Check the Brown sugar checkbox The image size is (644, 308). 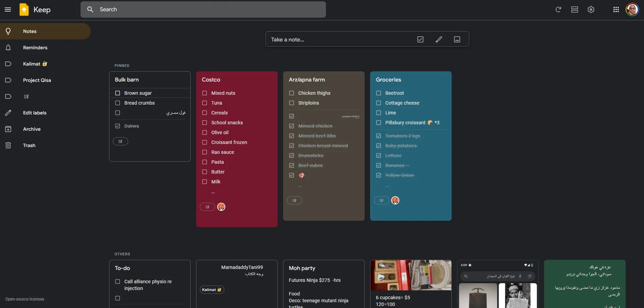click(118, 93)
